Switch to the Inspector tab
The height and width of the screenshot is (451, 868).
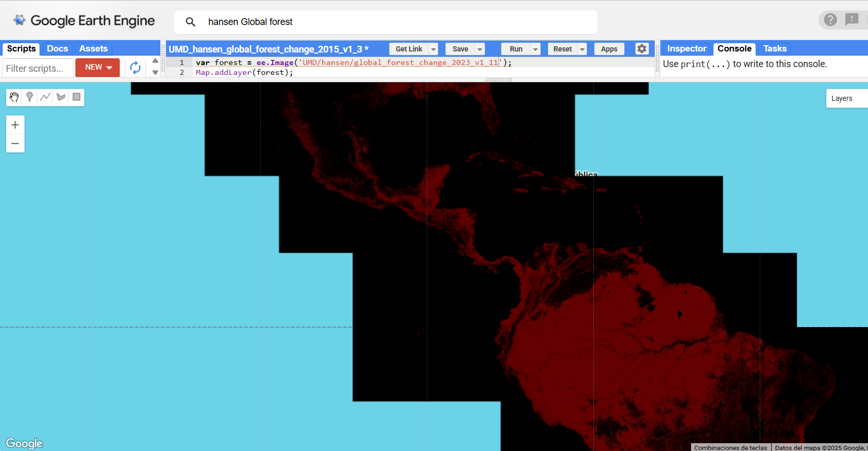pyautogui.click(x=687, y=48)
